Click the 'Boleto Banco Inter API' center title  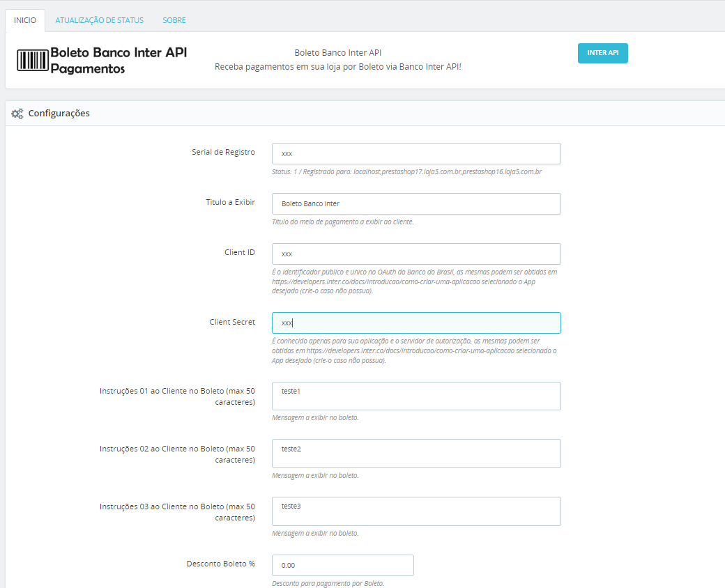point(338,53)
